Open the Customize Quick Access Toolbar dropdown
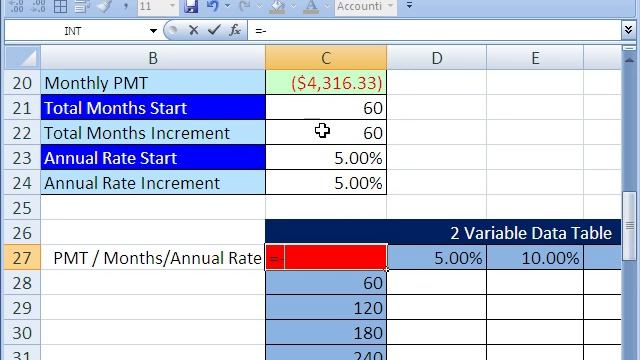 [x=409, y=6]
